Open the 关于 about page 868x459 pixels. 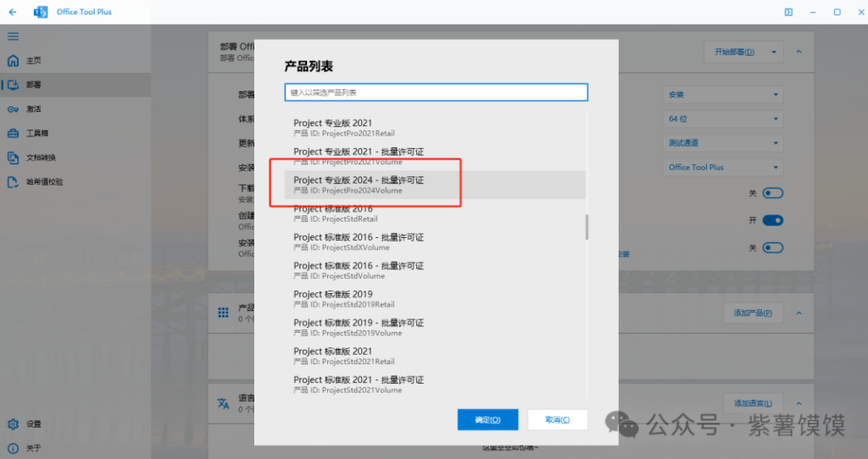tap(33, 448)
